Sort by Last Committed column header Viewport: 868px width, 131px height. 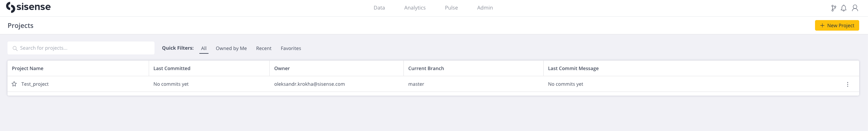(172, 68)
